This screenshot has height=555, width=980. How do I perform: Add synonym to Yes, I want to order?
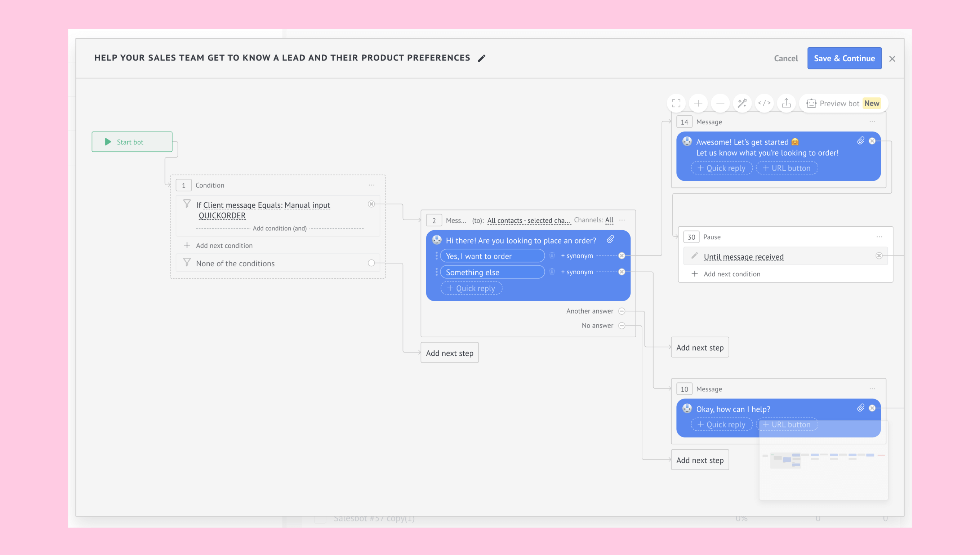(577, 256)
